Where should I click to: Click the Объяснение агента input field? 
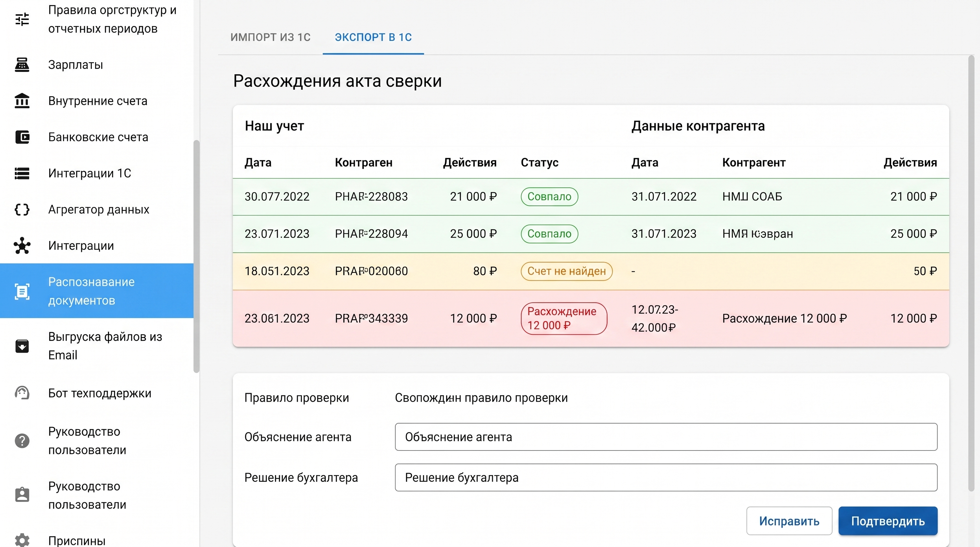click(x=666, y=437)
